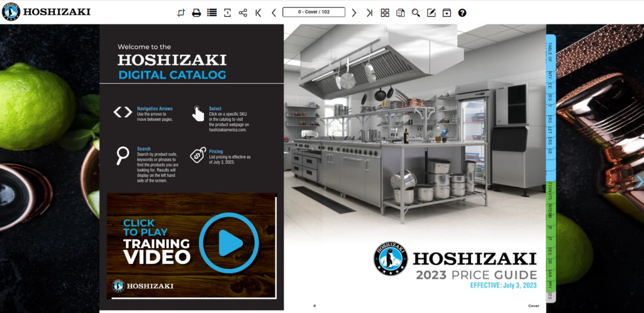Open the archive box icon

[x=447, y=13]
